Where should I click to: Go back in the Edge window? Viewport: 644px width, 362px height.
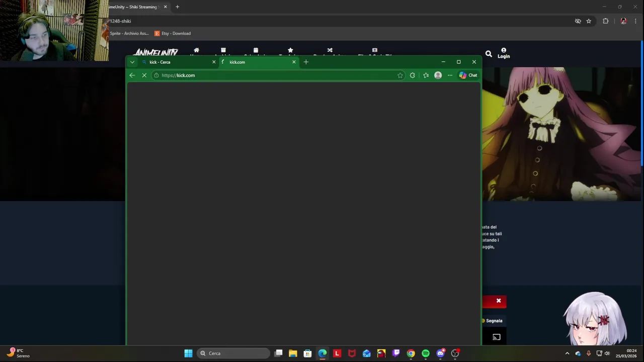point(132,75)
